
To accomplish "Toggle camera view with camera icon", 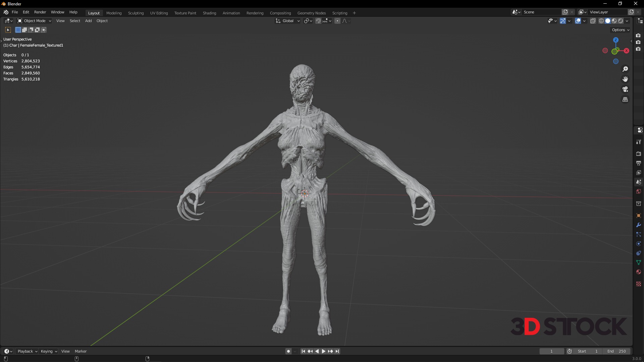I will click(x=625, y=89).
